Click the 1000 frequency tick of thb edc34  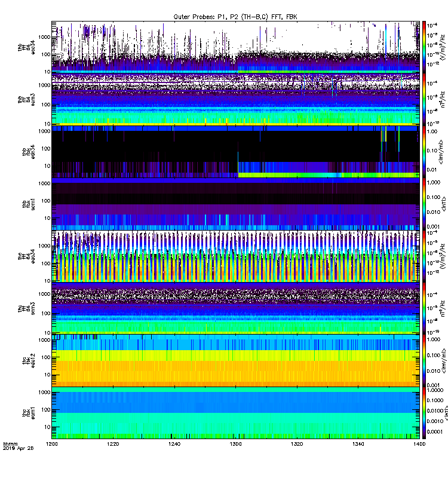tap(44, 131)
